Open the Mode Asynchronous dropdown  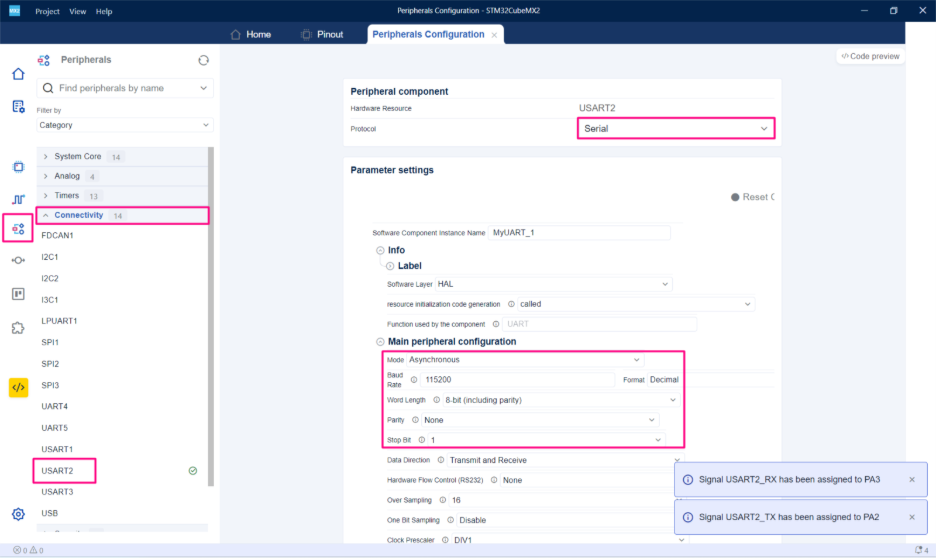[525, 360]
